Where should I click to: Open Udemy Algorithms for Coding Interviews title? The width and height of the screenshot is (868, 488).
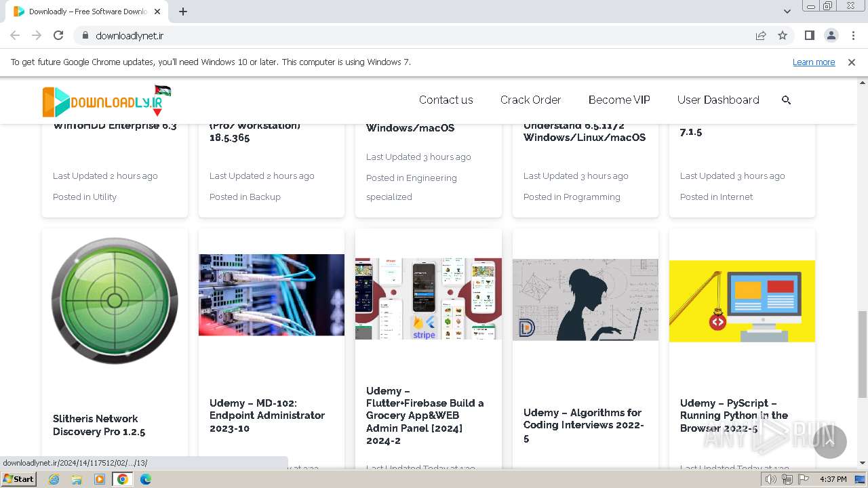coord(584,425)
